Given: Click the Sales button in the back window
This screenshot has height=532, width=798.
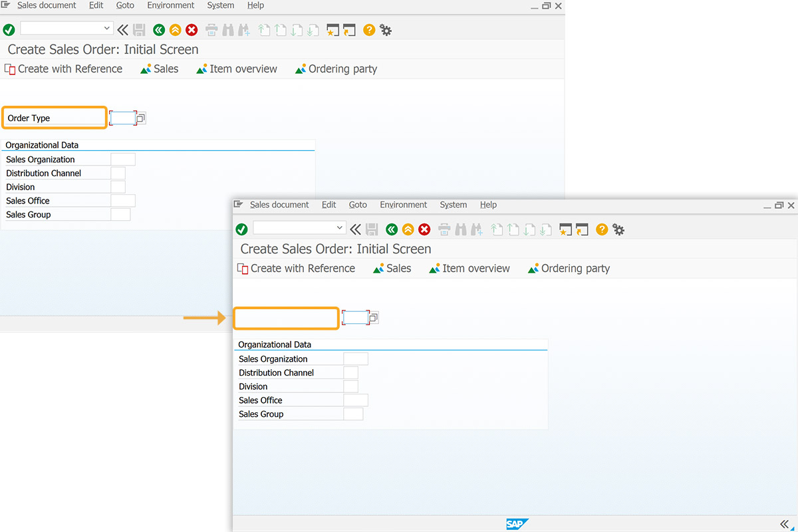Looking at the screenshot, I should point(160,68).
